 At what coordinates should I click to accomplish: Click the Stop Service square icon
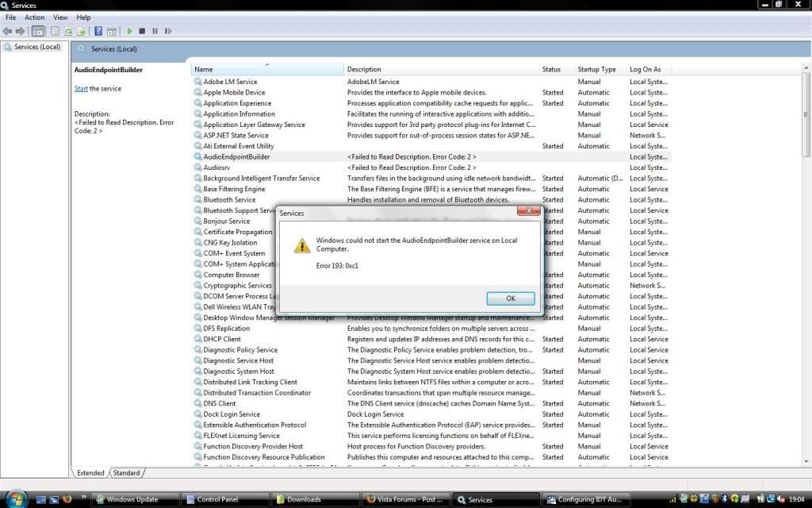click(x=142, y=32)
